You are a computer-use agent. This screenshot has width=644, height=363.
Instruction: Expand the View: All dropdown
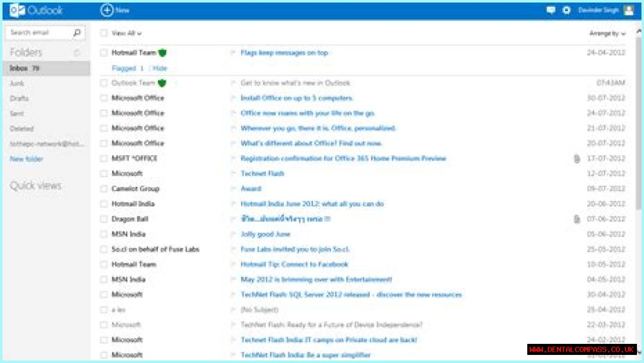(x=127, y=33)
